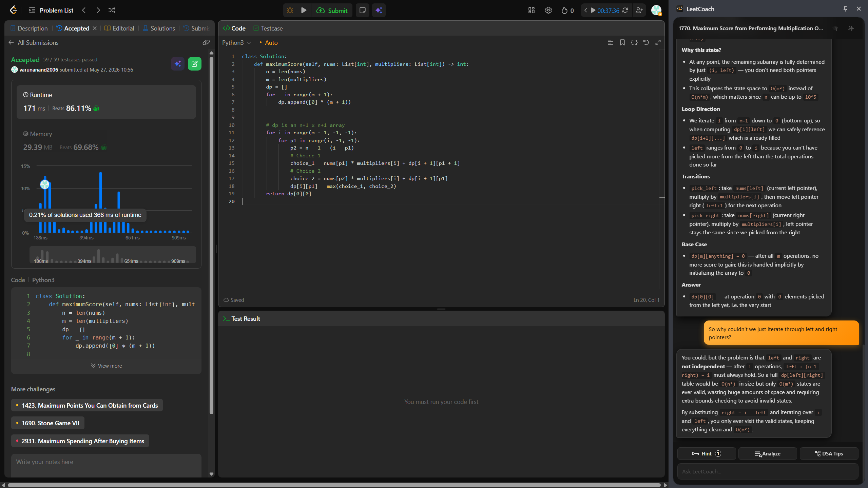Open the Python3 language dropdown
Viewport: 868px width, 488px height.
(236, 42)
